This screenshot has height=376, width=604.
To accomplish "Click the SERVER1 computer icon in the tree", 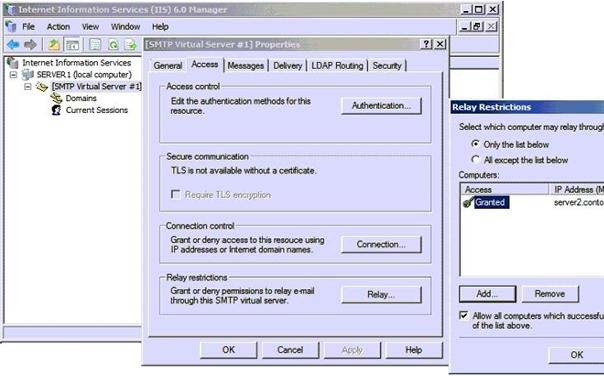I will coord(28,74).
